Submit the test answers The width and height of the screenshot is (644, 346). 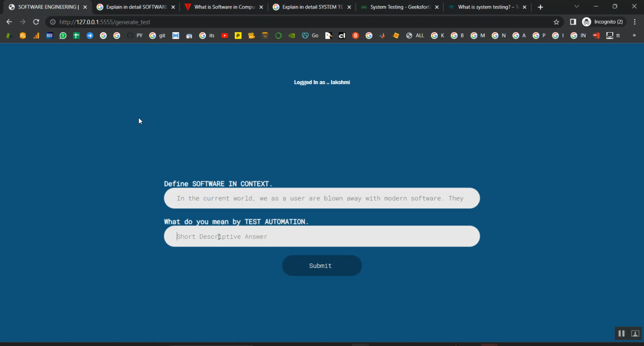[x=322, y=266]
